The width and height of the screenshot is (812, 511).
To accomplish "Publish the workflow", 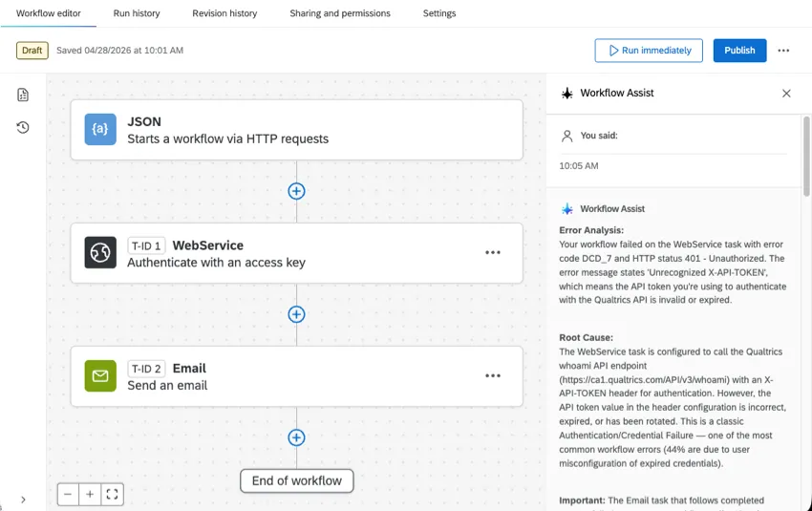I will [739, 51].
